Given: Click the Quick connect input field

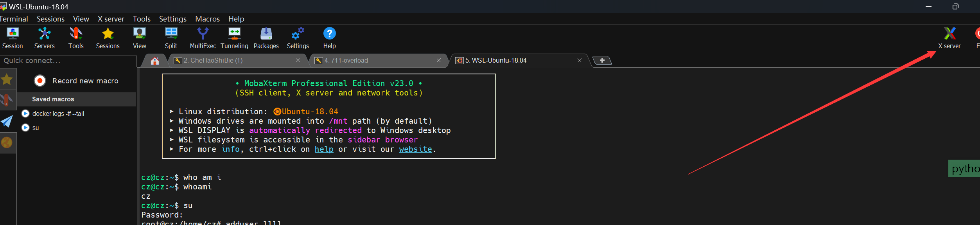Looking at the screenshot, I should click(x=68, y=61).
